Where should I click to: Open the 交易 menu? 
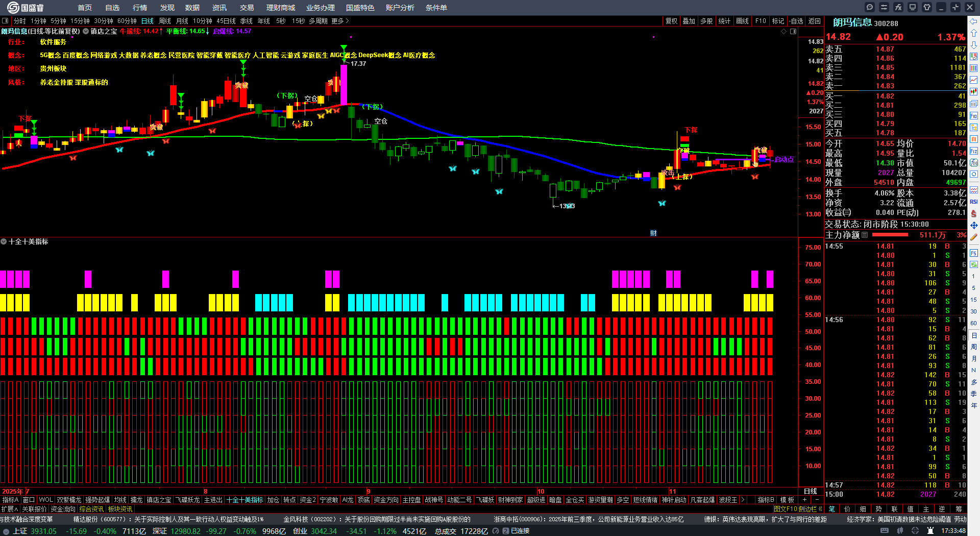coord(247,8)
